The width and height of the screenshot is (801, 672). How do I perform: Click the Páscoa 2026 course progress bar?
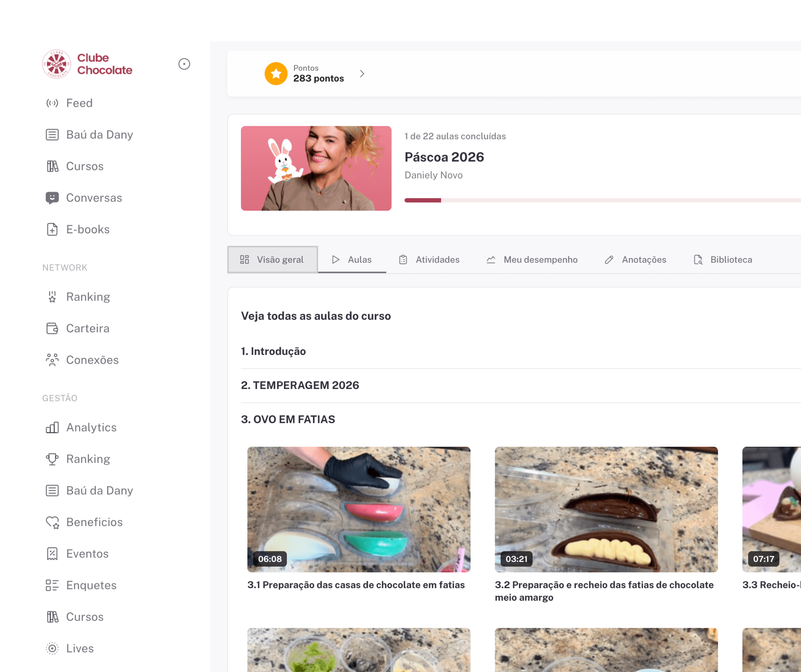point(603,200)
